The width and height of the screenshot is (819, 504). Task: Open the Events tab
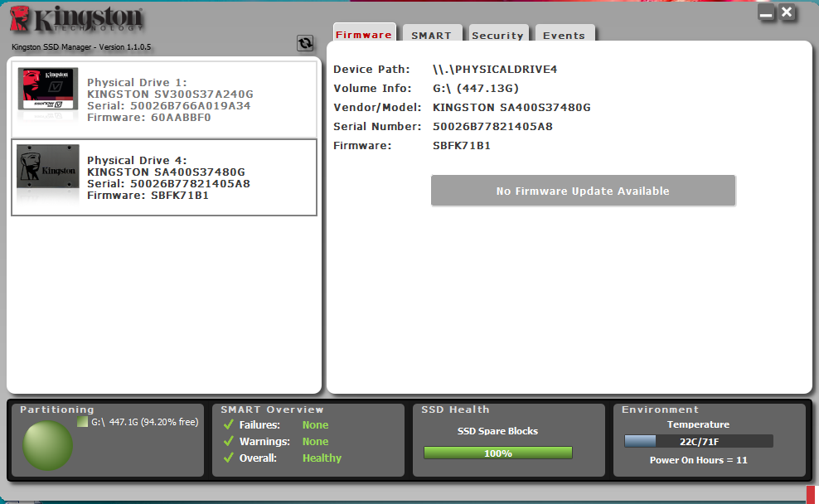point(565,34)
